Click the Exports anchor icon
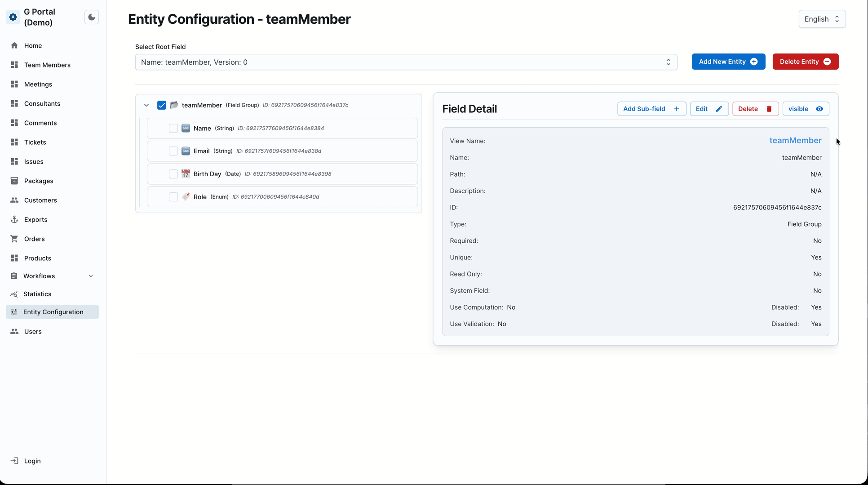 (x=14, y=219)
